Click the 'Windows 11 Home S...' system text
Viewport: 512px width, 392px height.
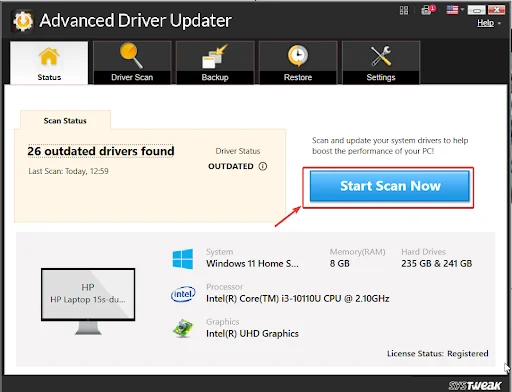coord(252,264)
